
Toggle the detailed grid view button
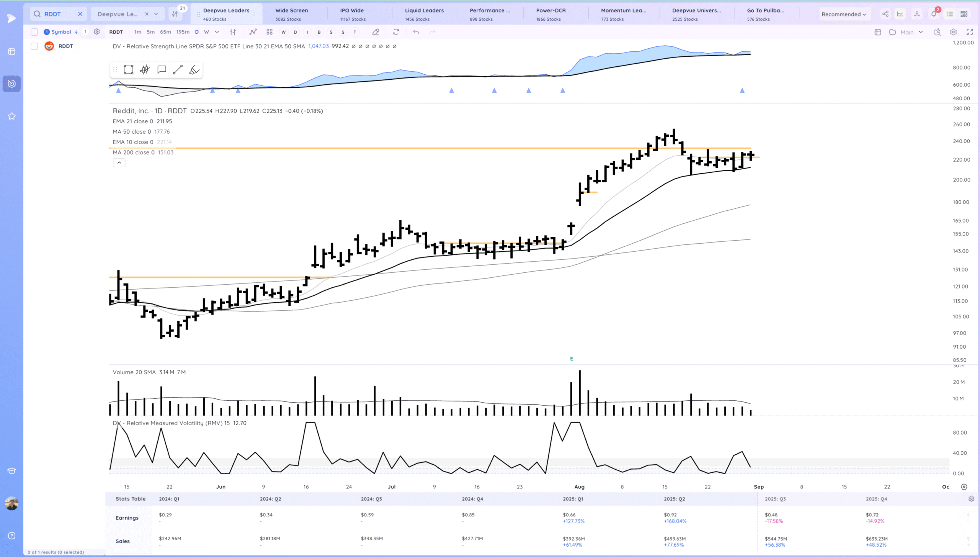tap(964, 14)
